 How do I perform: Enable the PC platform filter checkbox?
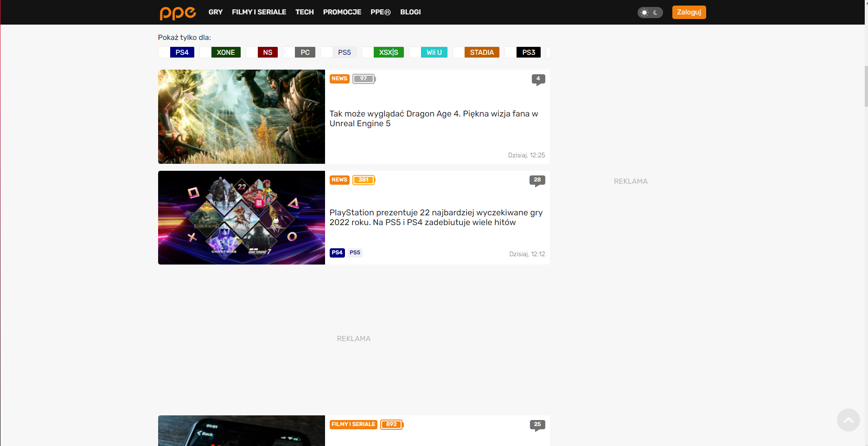[288, 52]
